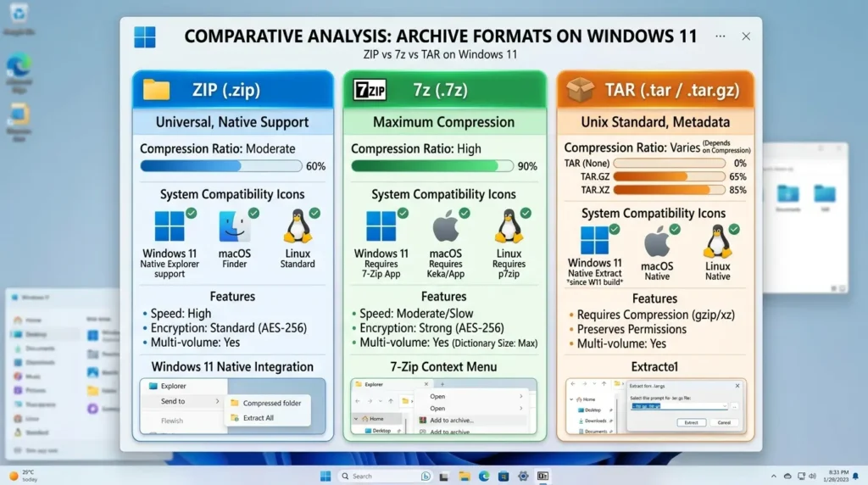The width and height of the screenshot is (868, 485).
Task: Go up one level in 7-Zip panel
Action: click(x=391, y=401)
